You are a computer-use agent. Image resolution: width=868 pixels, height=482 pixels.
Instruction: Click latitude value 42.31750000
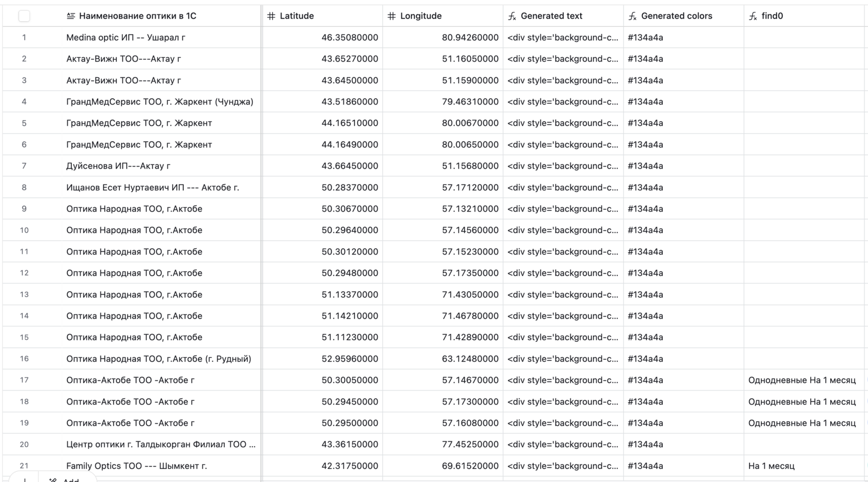(x=350, y=466)
